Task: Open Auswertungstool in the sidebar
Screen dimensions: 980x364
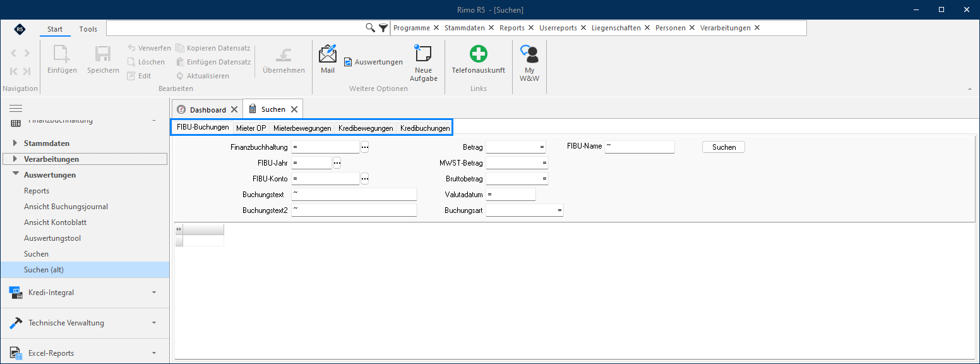Action: pyautogui.click(x=52, y=238)
